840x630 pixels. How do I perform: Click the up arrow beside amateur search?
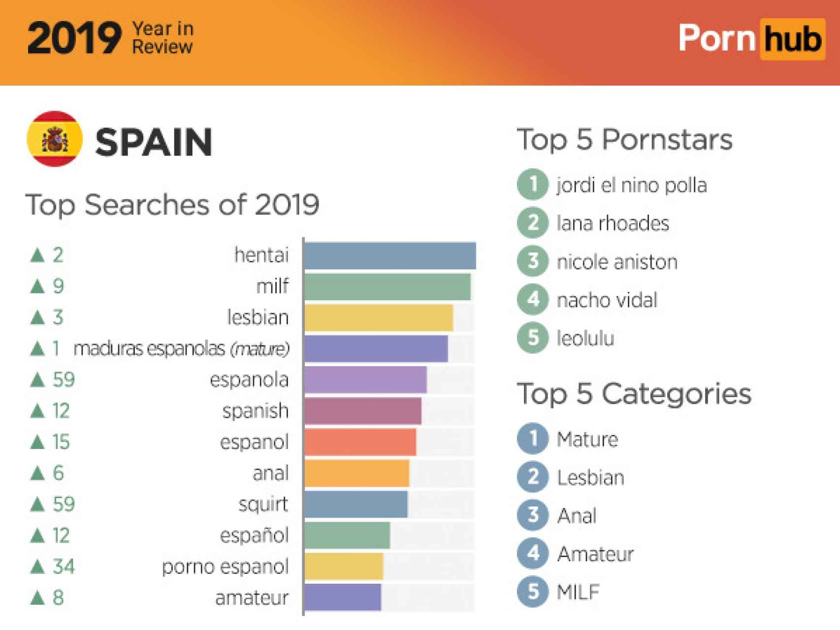37,598
